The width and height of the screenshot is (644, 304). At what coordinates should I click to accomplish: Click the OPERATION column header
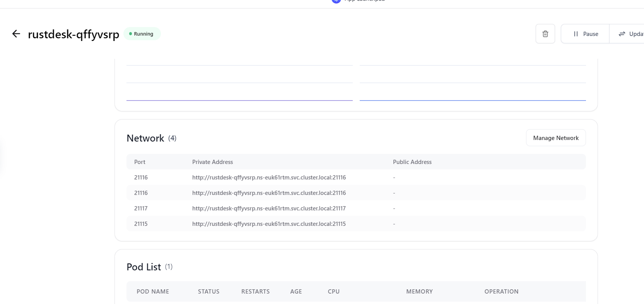click(501, 292)
